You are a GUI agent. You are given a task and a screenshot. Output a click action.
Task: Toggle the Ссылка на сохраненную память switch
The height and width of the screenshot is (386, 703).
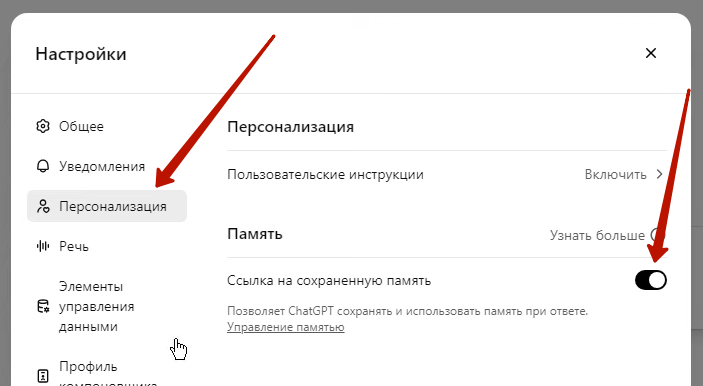651,281
